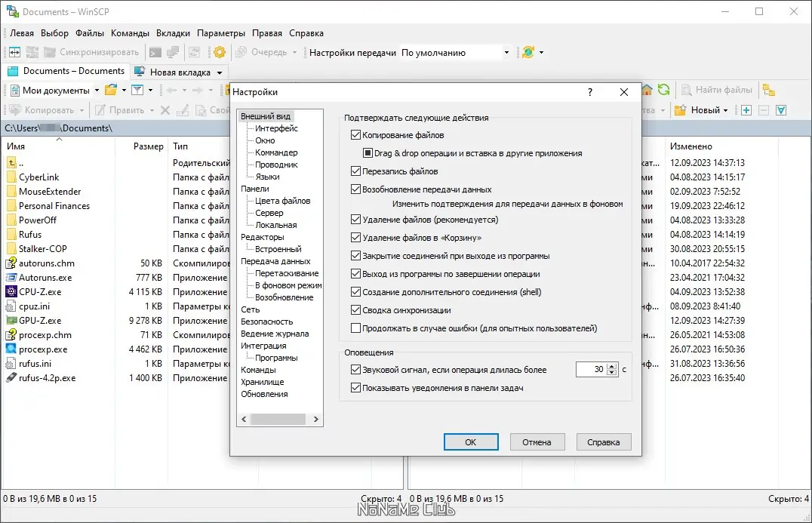This screenshot has height=523, width=812.
Task: Expand the По умолчанию transfer settings combo
Action: tap(506, 52)
